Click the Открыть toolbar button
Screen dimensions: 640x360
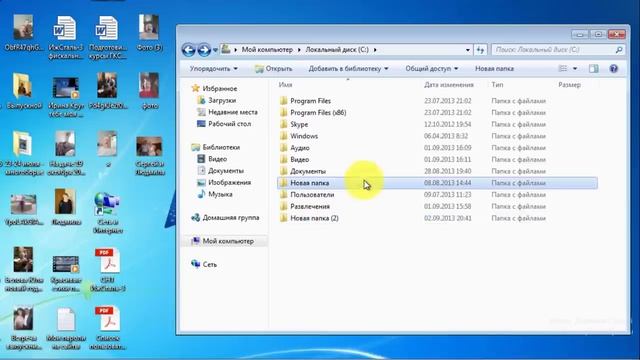[x=273, y=69]
